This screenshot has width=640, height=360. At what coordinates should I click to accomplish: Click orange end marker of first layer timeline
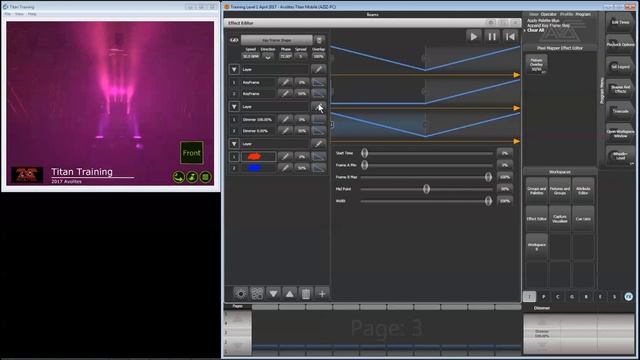coord(516,75)
